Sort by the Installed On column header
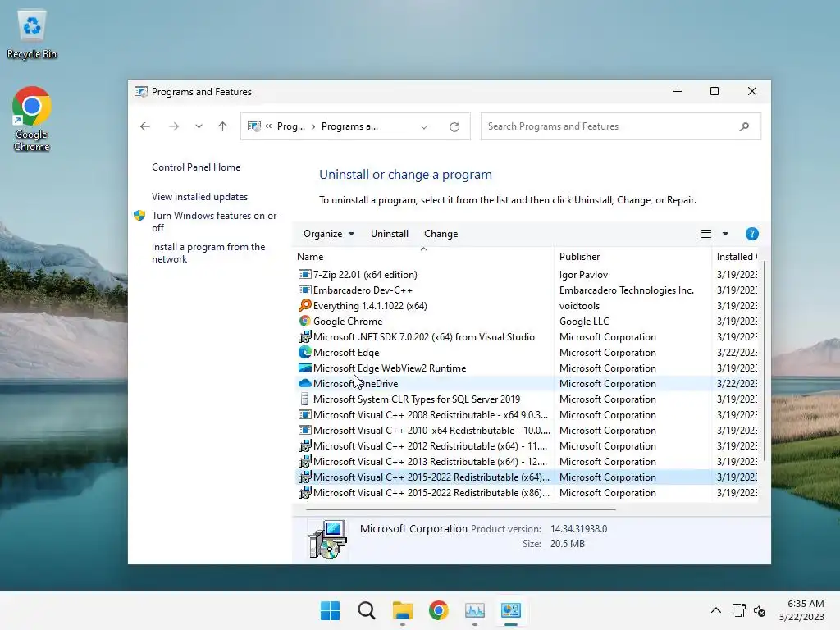This screenshot has width=840, height=630. (736, 257)
